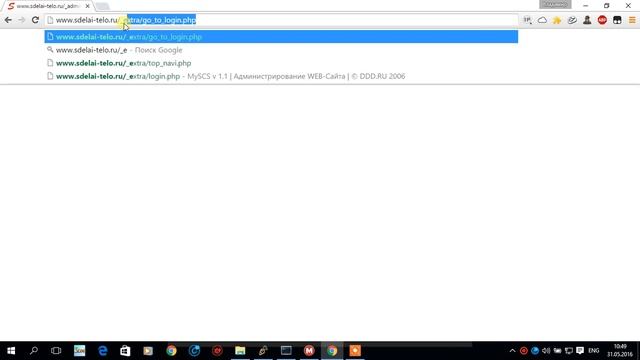
Task: Open a new tab with new-tab button
Action: pos(102,6)
